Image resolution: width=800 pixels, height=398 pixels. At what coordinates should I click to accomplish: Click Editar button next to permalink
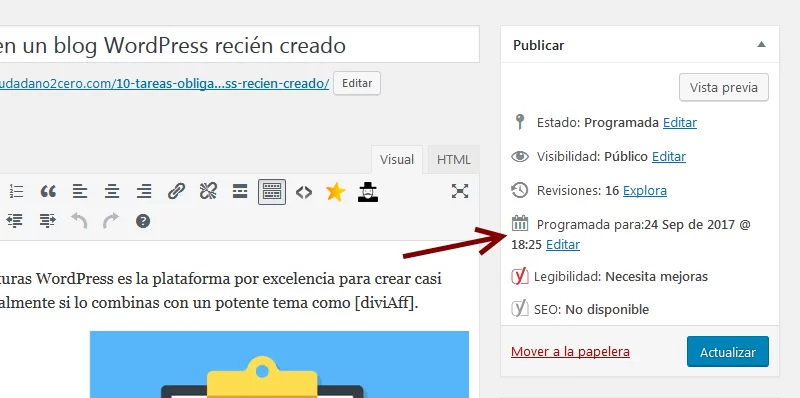357,83
